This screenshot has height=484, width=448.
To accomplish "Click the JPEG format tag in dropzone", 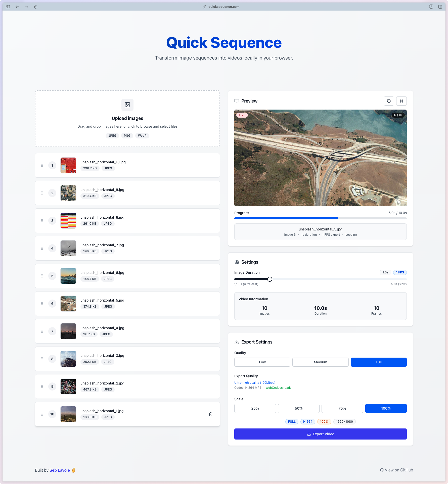I will (x=112, y=136).
